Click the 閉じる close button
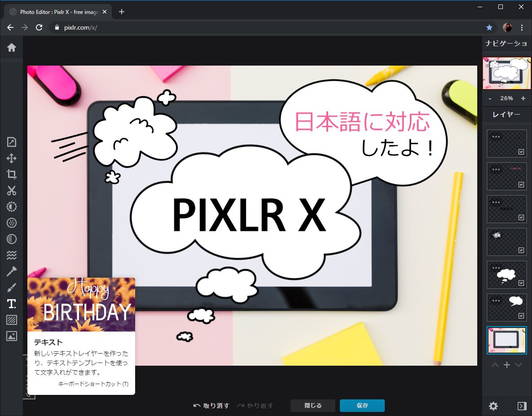Image resolution: width=532 pixels, height=416 pixels. [x=313, y=406]
